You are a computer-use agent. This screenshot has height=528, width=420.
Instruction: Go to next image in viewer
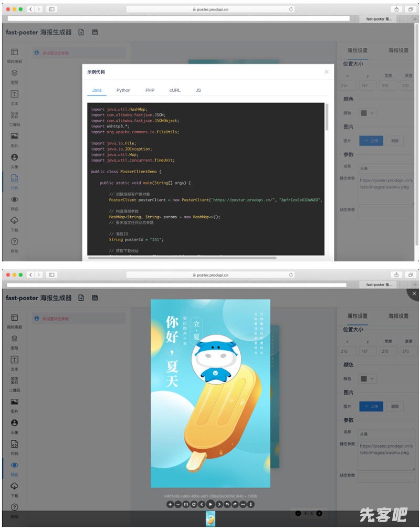coord(219,504)
